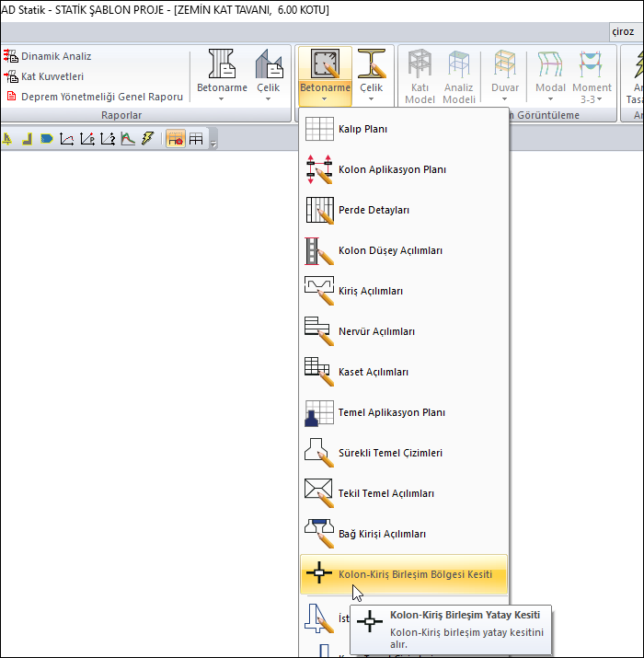This screenshot has height=658, width=644.
Task: Click Moment 3-3 diagram icon
Action: click(591, 63)
